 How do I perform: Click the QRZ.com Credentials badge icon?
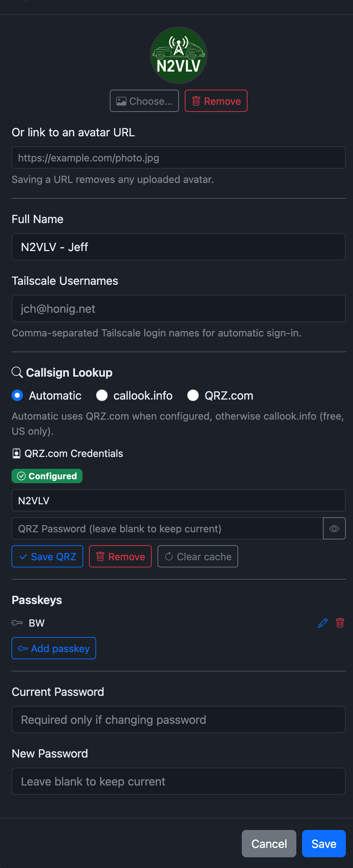pyautogui.click(x=17, y=453)
